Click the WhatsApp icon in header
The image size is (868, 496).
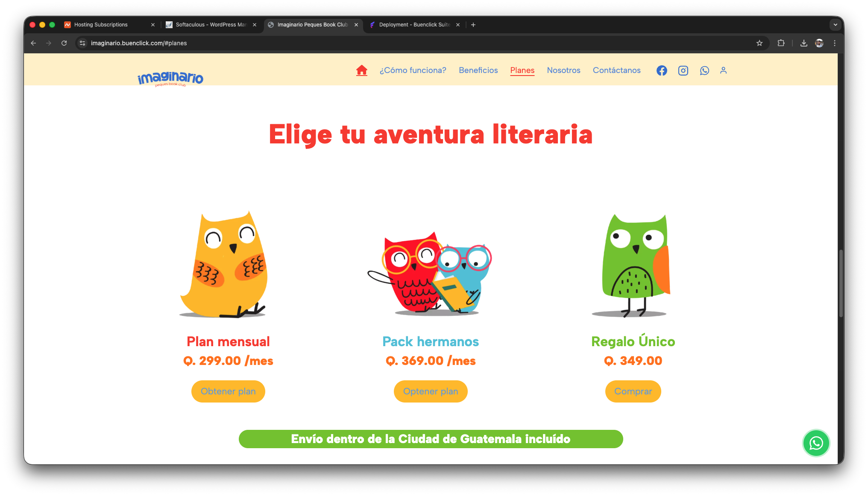coord(704,70)
